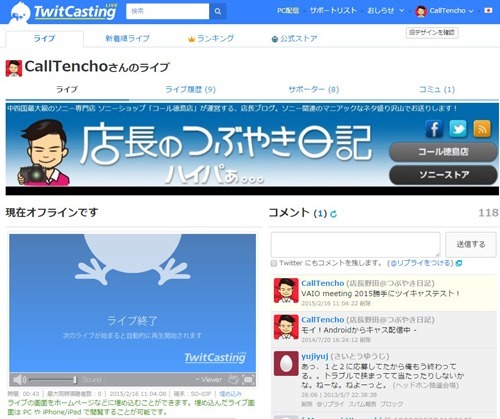Screen dimensions: 500x419
Task: Click the ended live video area
Action: [132, 303]
